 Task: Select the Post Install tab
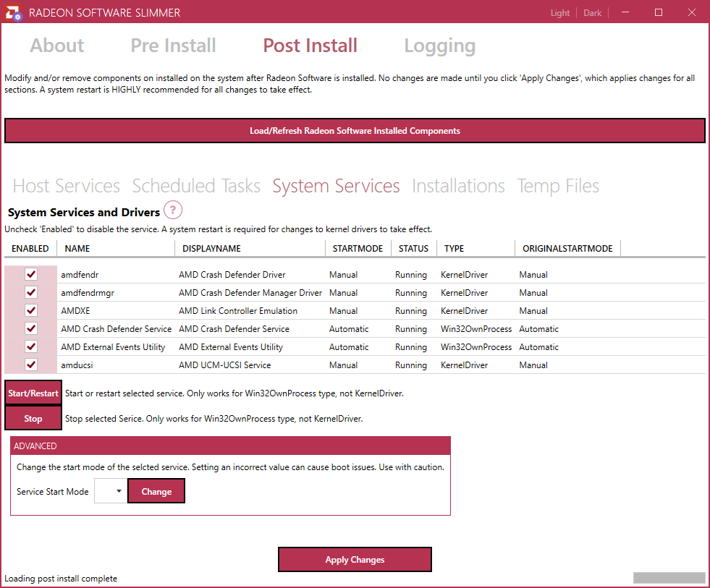(x=310, y=46)
